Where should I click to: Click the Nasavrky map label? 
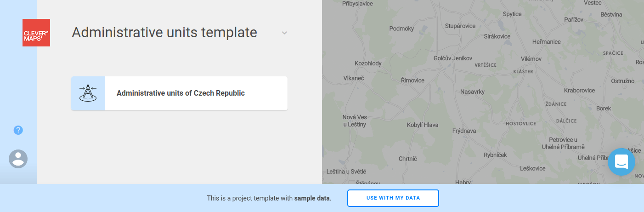(x=472, y=92)
